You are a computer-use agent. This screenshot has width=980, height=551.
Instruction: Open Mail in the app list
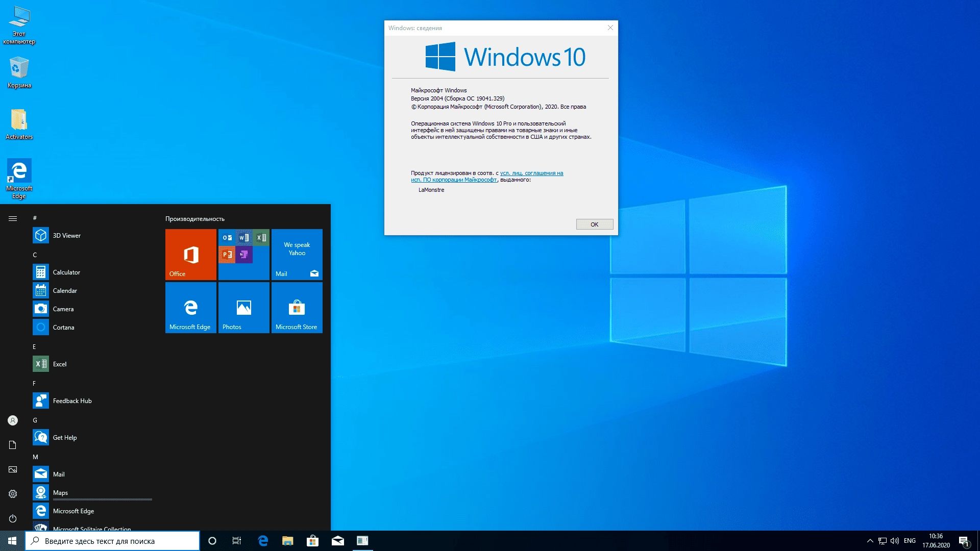[x=92, y=474]
